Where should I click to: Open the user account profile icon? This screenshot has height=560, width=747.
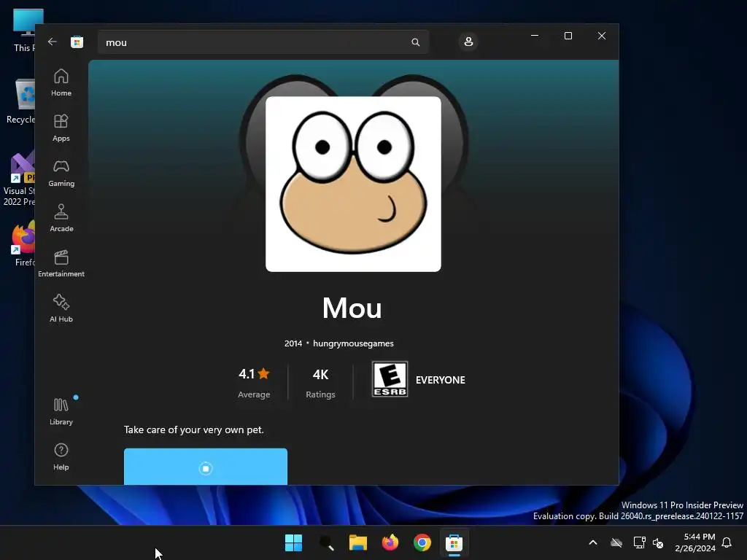tap(468, 42)
